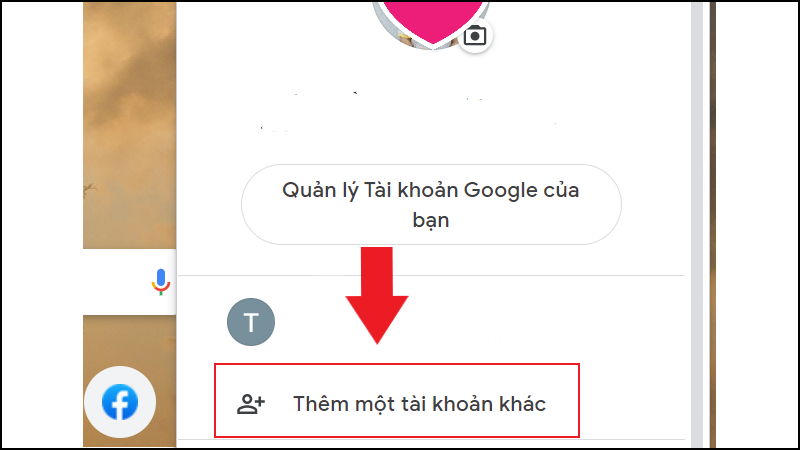Click the red downward arrow annotation
The width and height of the screenshot is (800, 450).
pos(377,296)
